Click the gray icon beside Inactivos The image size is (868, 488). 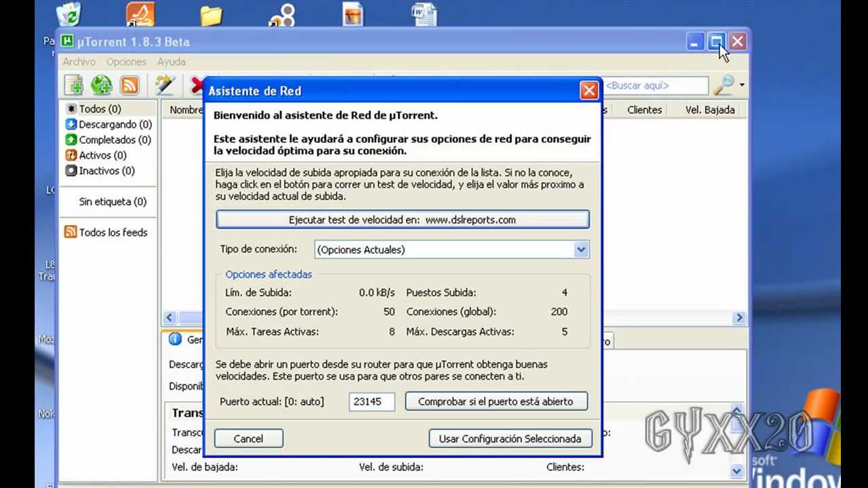pos(71,171)
